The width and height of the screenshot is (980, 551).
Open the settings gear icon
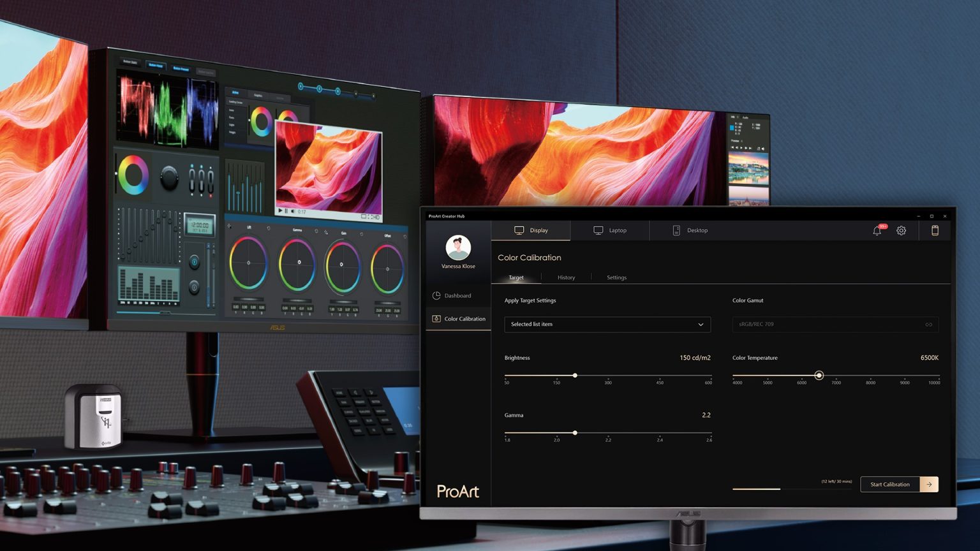point(901,231)
